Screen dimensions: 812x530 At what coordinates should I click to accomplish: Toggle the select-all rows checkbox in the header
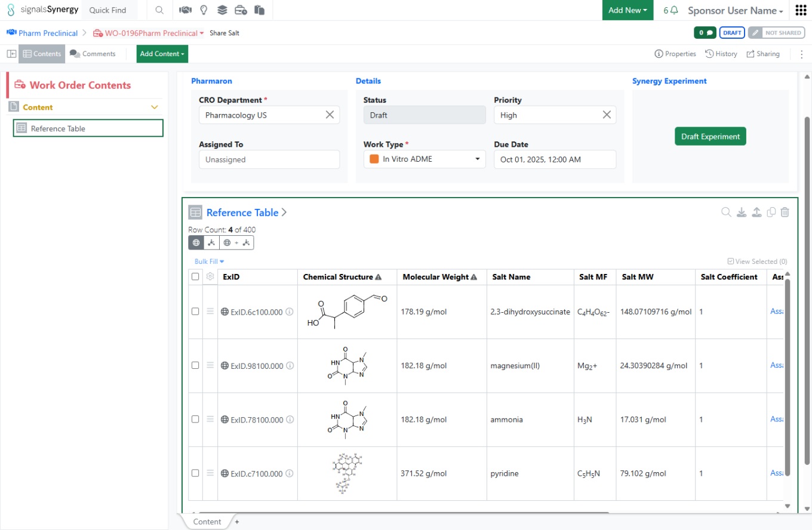(195, 276)
